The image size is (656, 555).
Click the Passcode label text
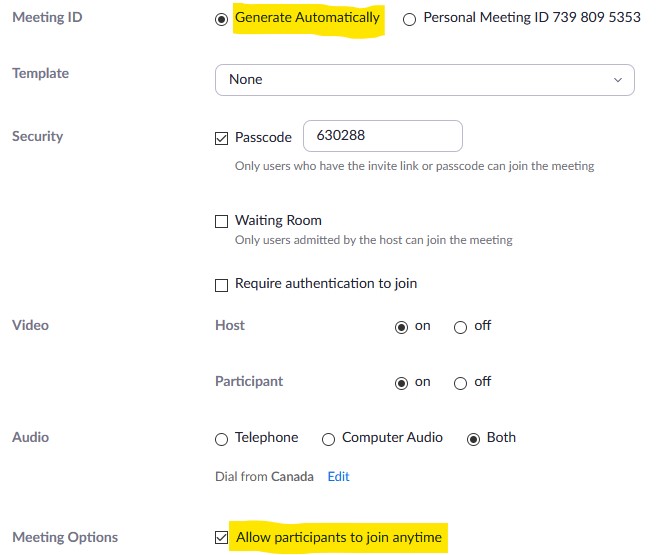click(x=263, y=137)
